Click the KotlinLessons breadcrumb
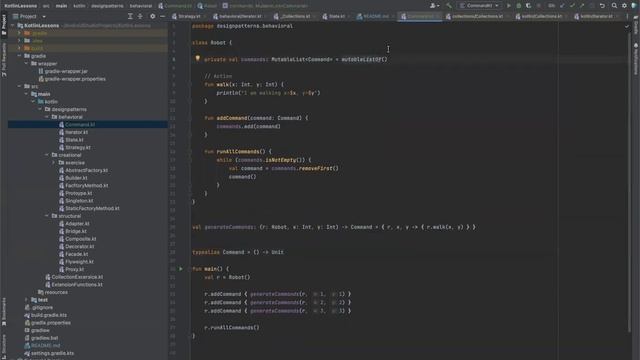The width and height of the screenshot is (640, 360). click(20, 6)
